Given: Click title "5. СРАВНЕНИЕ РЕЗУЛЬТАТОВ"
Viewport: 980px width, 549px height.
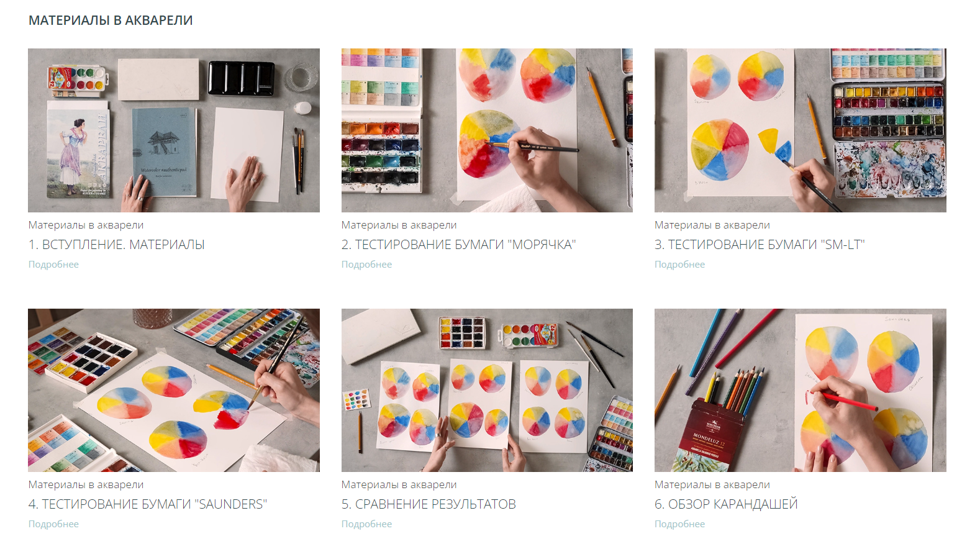Looking at the screenshot, I should click(429, 504).
